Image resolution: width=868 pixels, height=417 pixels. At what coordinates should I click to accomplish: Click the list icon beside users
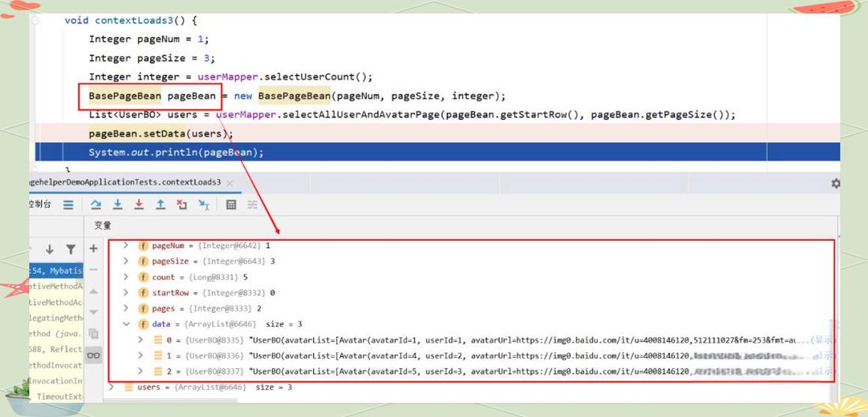[128, 387]
